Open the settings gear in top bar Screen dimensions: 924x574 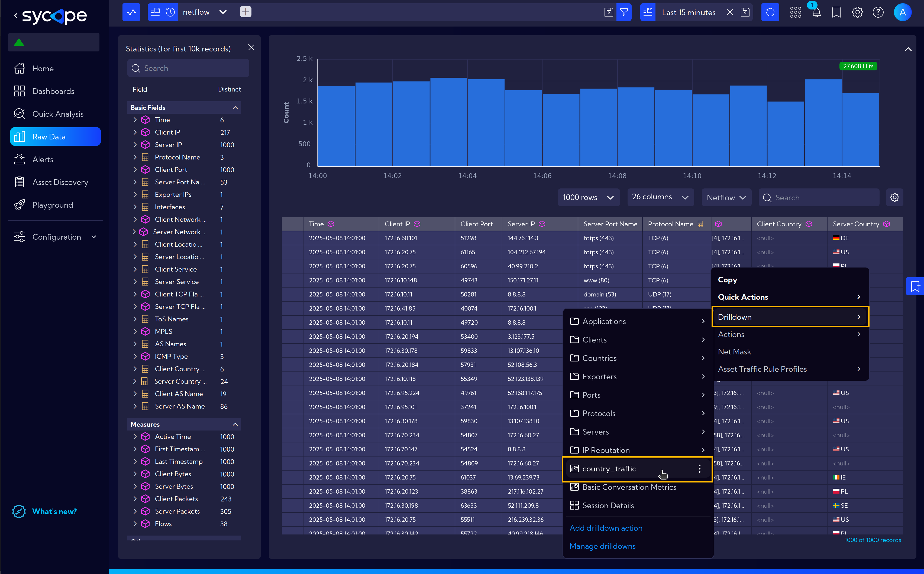point(858,12)
